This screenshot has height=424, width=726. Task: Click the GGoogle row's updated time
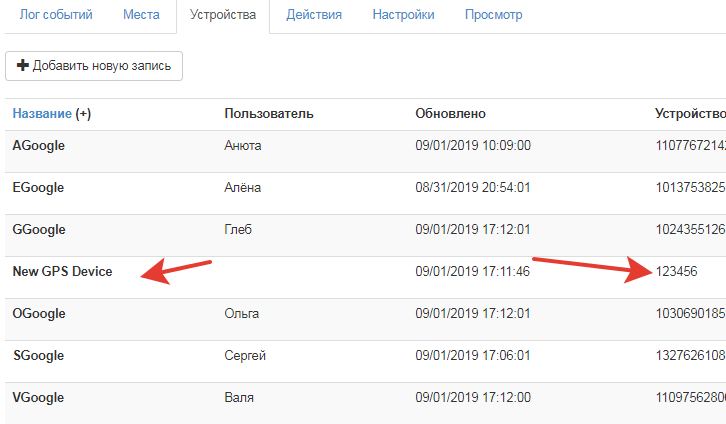point(473,230)
